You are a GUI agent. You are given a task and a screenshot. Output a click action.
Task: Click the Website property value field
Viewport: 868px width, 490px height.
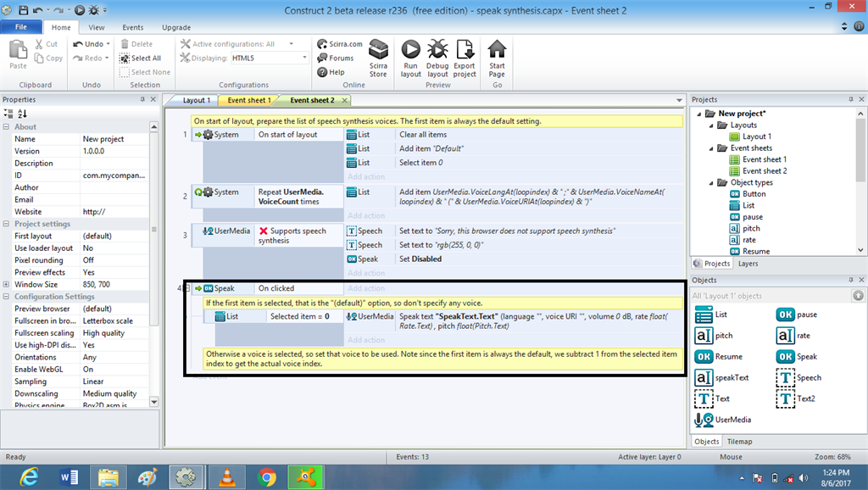pyautogui.click(x=114, y=211)
